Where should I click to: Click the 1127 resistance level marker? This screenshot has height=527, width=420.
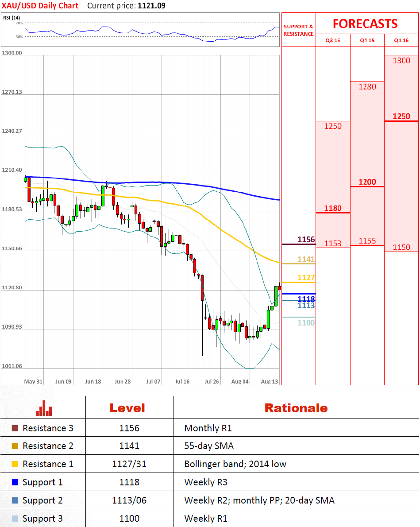tap(306, 278)
